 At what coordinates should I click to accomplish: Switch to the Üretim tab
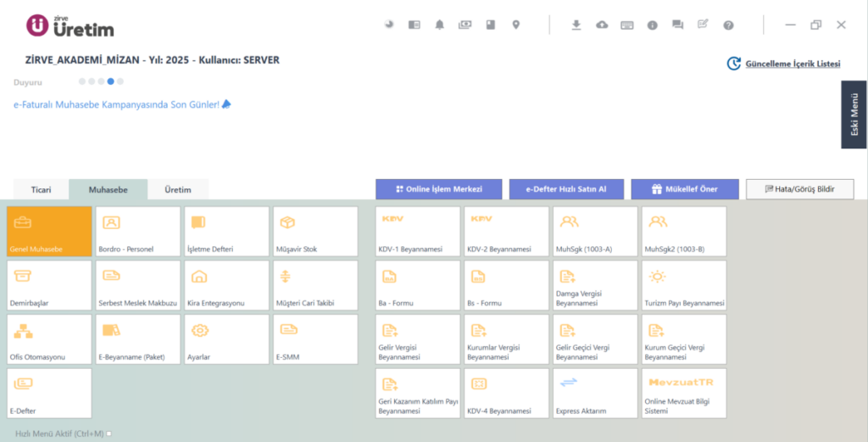click(178, 189)
